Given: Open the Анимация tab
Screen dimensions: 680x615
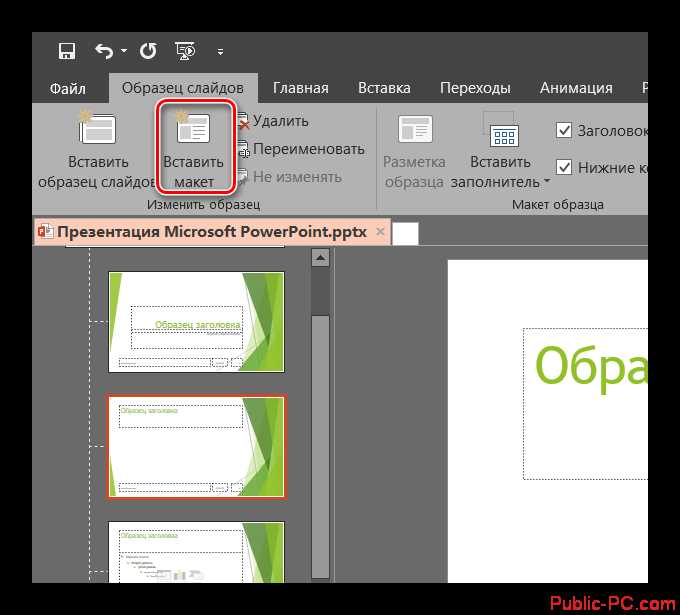Looking at the screenshot, I should click(576, 88).
